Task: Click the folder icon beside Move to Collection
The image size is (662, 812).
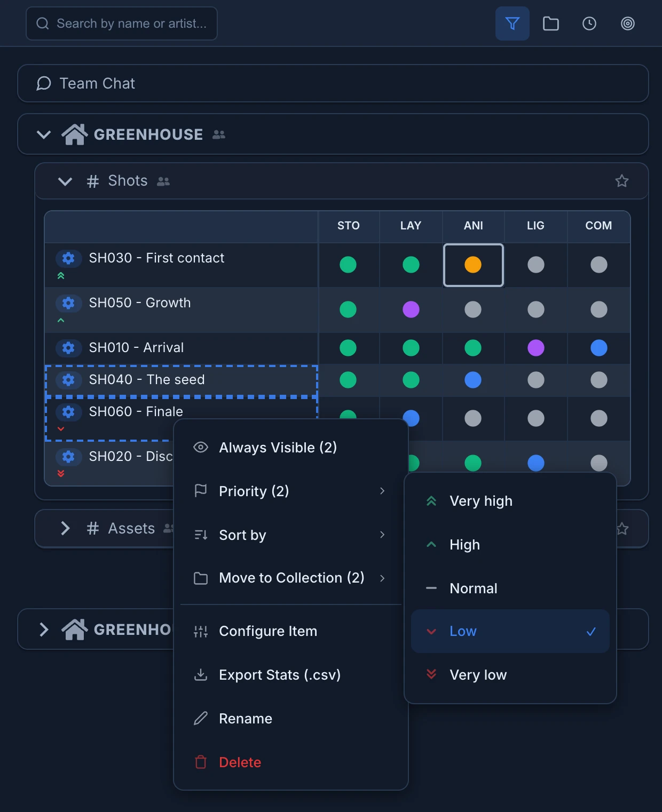Action: [201, 578]
